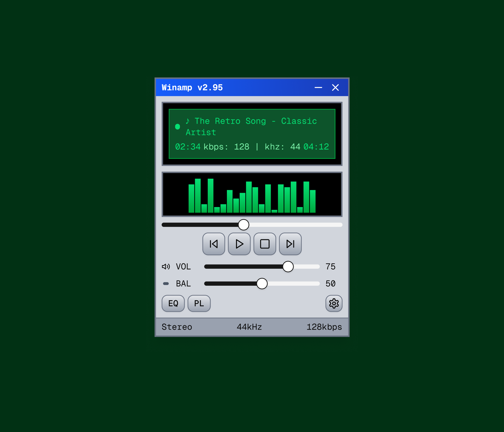Click the balance indicator icon beside BAL
Image resolution: width=504 pixels, height=432 pixels.
click(166, 283)
